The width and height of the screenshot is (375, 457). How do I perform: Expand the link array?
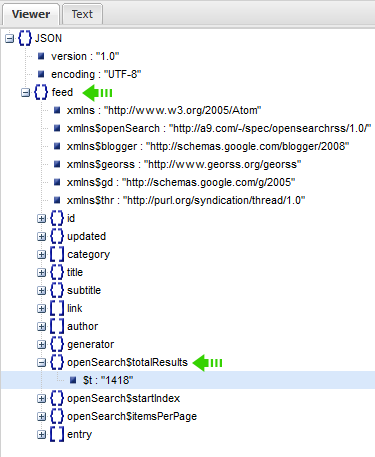click(x=41, y=309)
